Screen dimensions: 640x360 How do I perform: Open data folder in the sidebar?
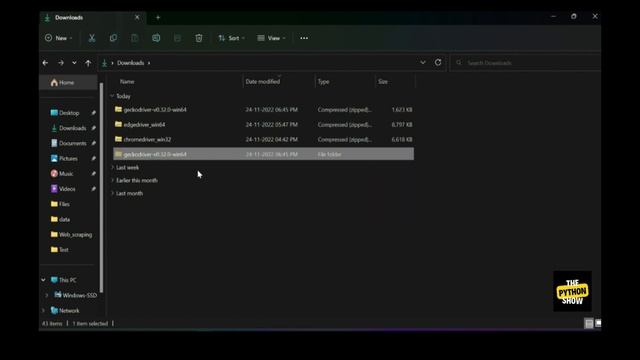tap(64, 219)
